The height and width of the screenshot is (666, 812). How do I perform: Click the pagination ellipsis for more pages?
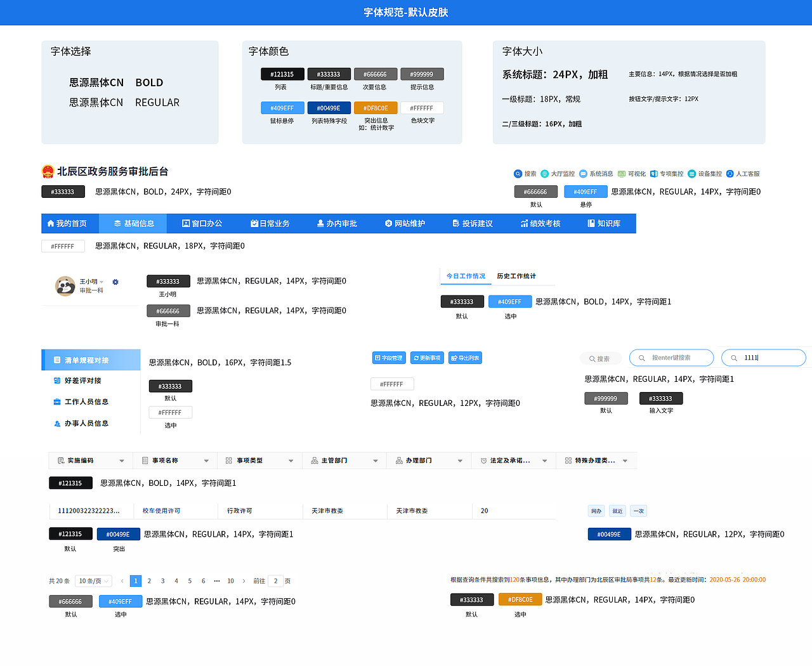(217, 581)
